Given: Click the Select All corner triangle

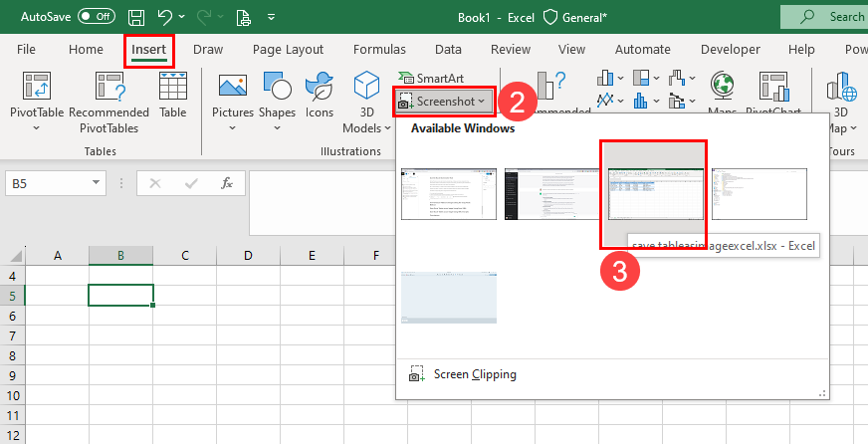Looking at the screenshot, I should click(14, 255).
